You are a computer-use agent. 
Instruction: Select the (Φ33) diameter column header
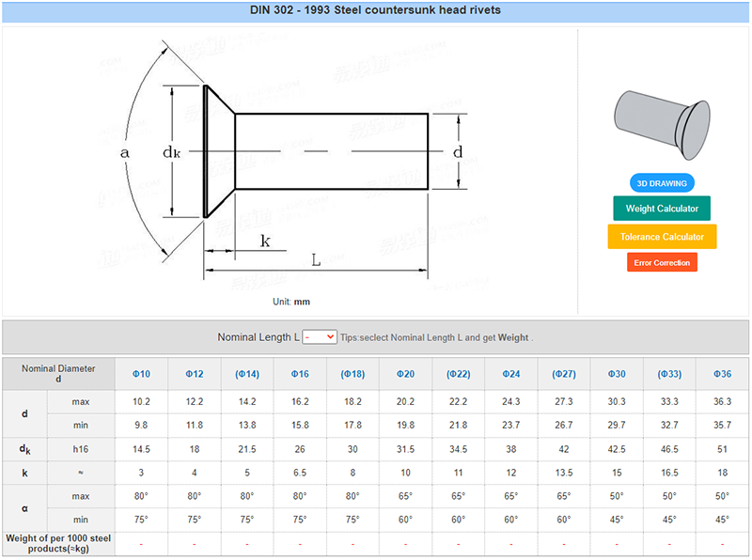pos(669,374)
